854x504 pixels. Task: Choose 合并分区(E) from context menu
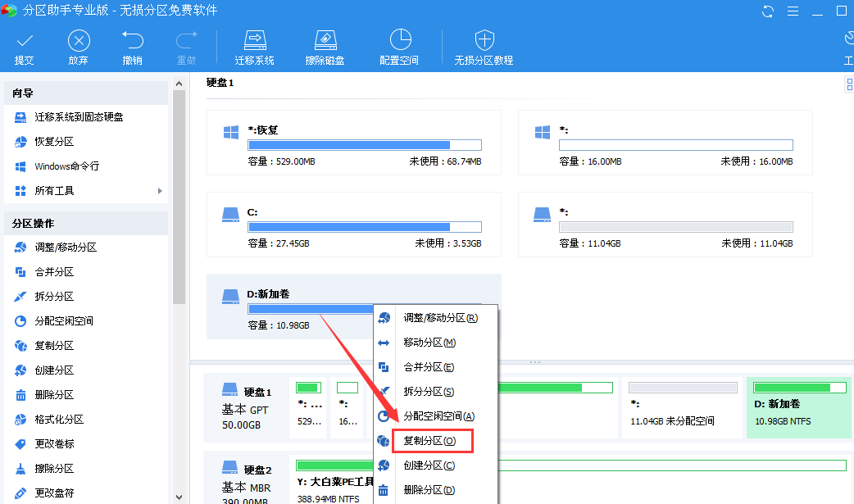[x=436, y=366]
